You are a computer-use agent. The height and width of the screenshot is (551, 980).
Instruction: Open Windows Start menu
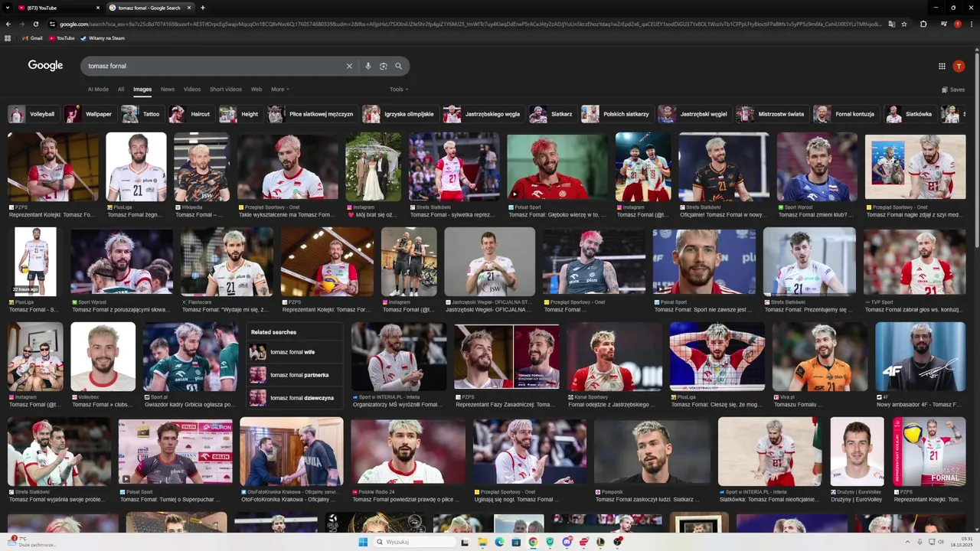364,542
